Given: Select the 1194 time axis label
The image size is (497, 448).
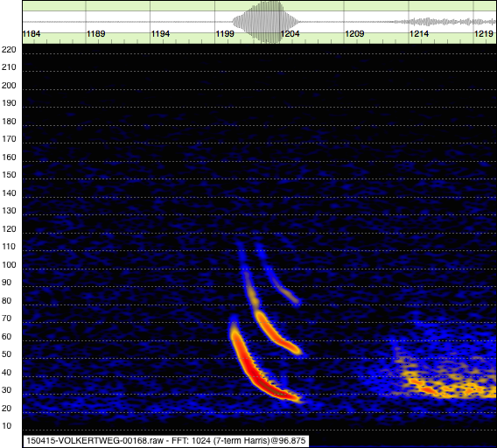Looking at the screenshot, I should click(x=160, y=33).
